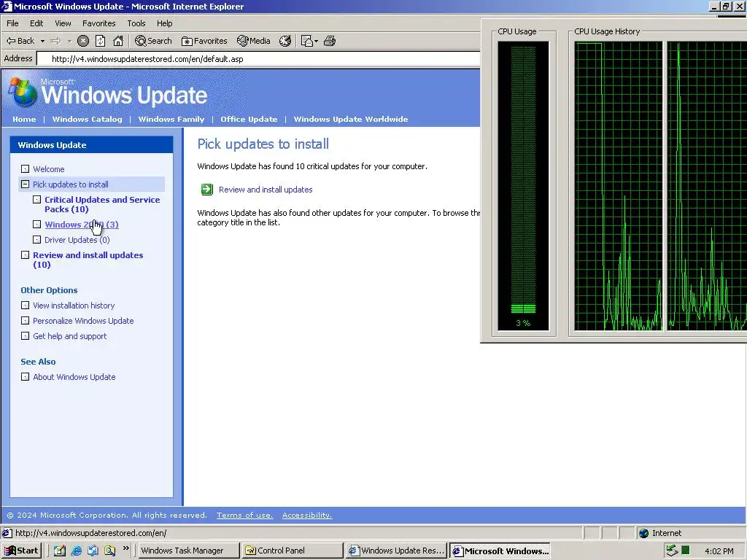The height and width of the screenshot is (560, 747).
Task: Open the Back history dropdown arrow
Action: [42, 42]
